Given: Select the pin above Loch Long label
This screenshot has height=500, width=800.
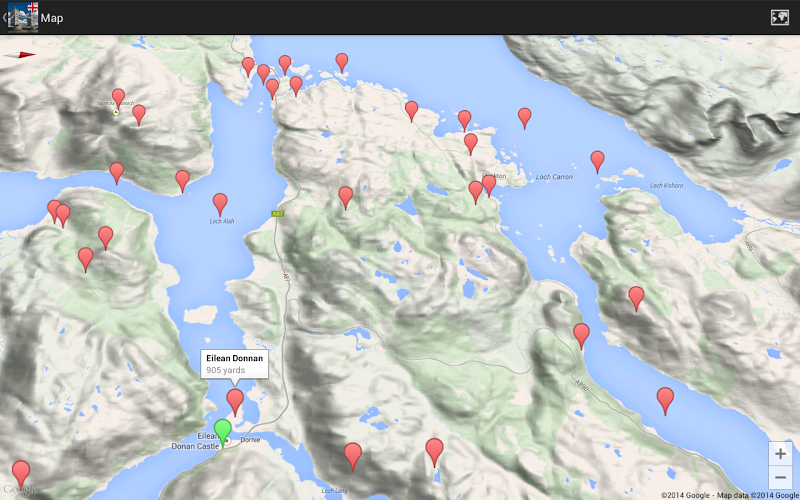Looking at the screenshot, I should pos(353,456).
